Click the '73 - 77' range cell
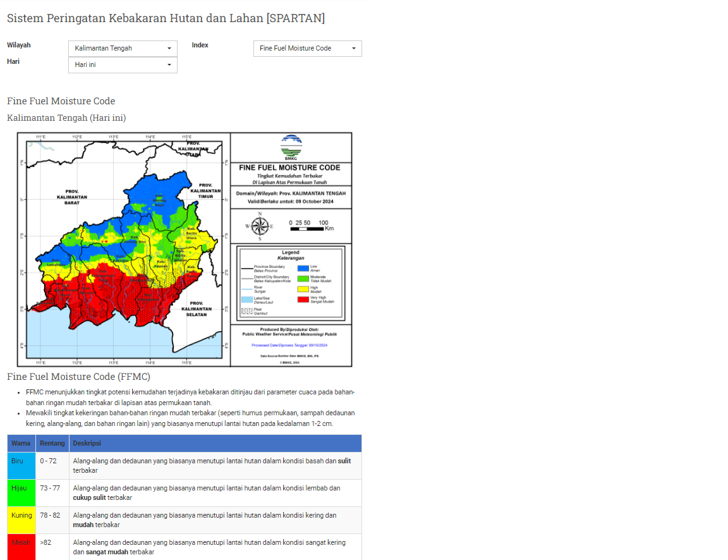 tap(52, 492)
